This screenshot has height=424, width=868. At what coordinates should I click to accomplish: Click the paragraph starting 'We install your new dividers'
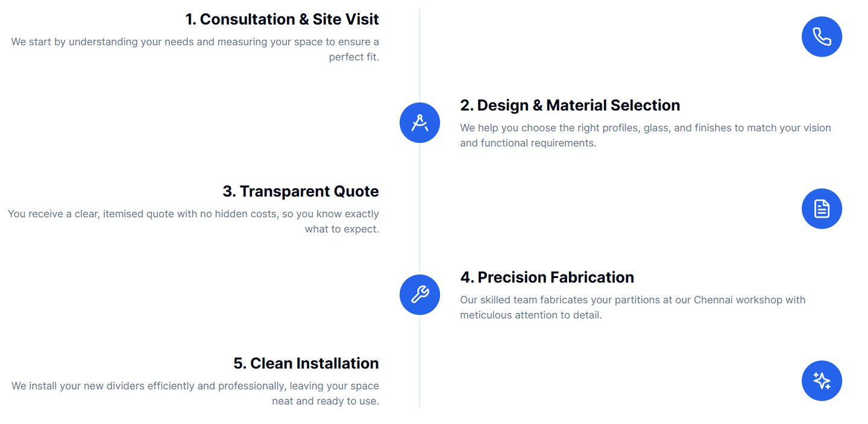pos(195,393)
